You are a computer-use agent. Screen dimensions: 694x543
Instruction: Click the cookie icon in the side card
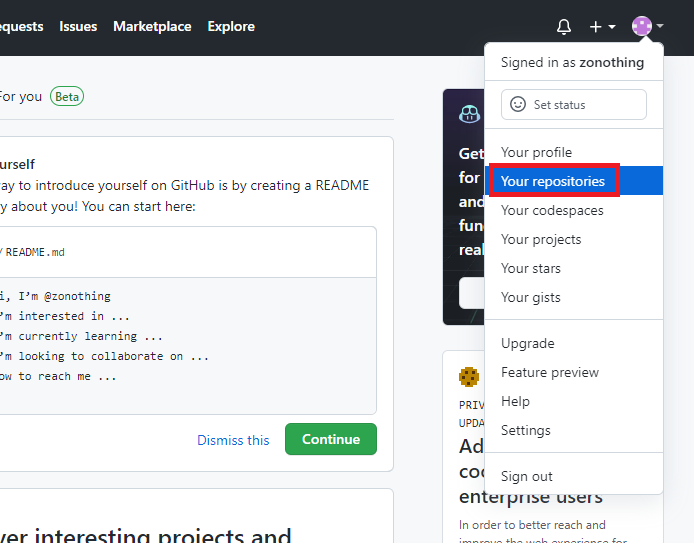pos(469,377)
